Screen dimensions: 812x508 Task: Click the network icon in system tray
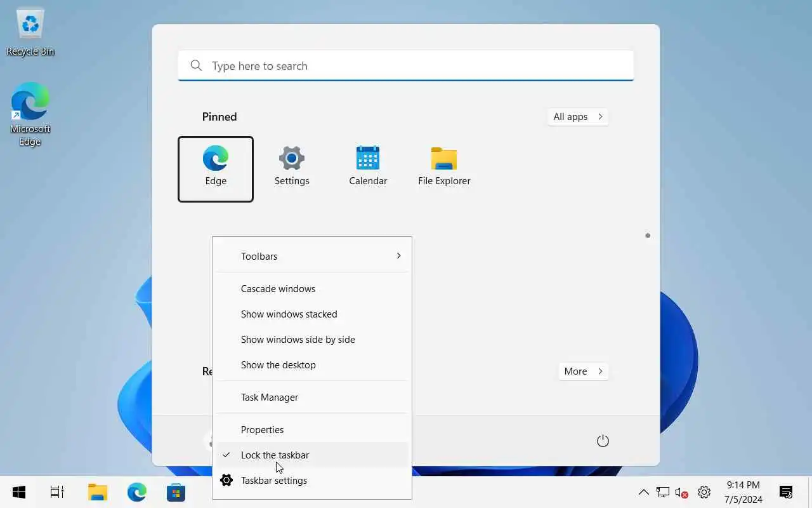pyautogui.click(x=663, y=492)
